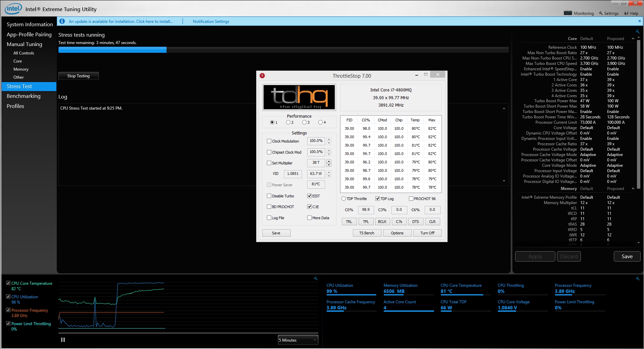This screenshot has width=644, height=349.
Task: Check PROCHOT 96 checkbox
Action: pos(411,199)
